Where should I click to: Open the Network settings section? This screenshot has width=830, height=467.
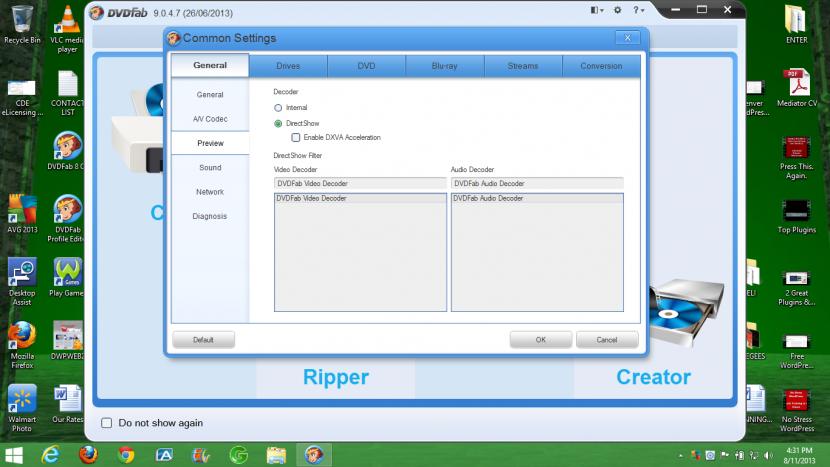(x=210, y=192)
